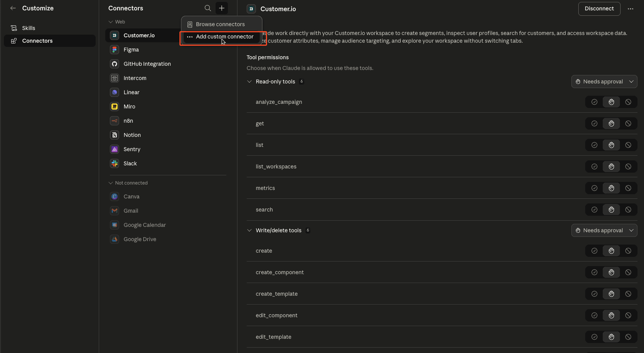644x353 pixels.
Task: Select the Figma connector icon
Action: point(114,49)
